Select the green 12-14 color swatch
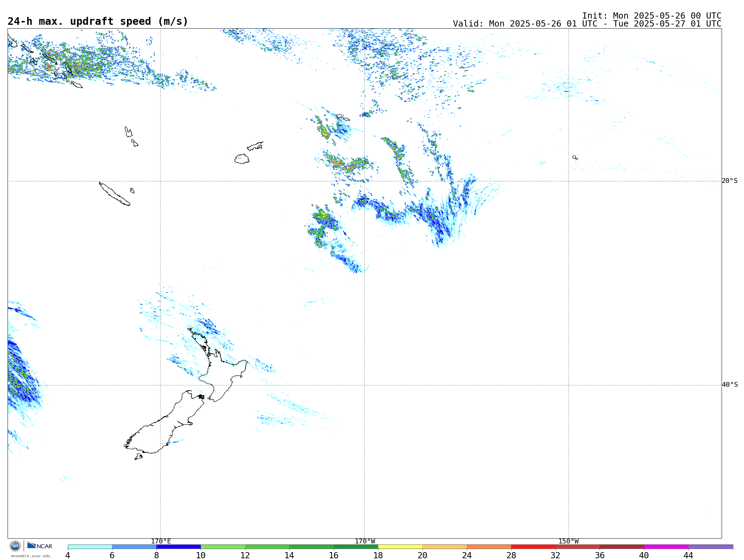 pyautogui.click(x=267, y=547)
